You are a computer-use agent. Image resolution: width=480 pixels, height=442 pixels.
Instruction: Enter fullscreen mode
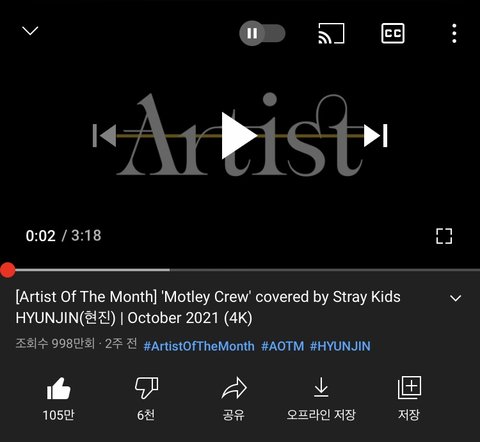(x=444, y=236)
